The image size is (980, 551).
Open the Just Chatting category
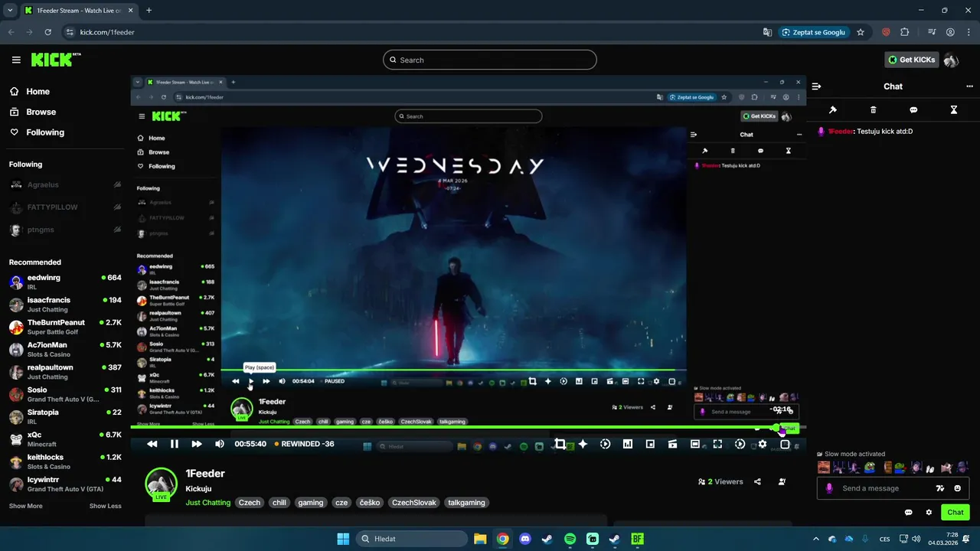coord(207,503)
